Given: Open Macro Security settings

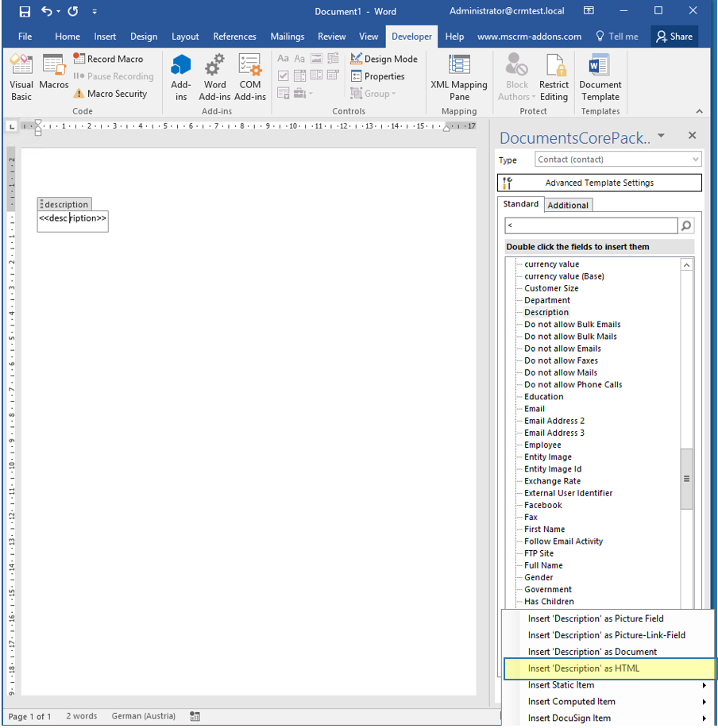Looking at the screenshot, I should [110, 94].
